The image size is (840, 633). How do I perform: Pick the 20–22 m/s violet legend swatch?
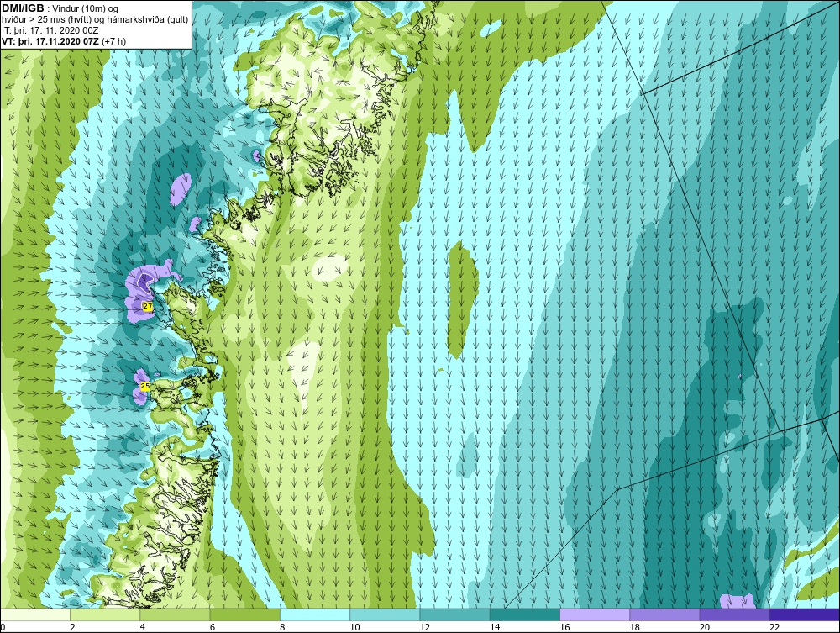tap(735, 615)
